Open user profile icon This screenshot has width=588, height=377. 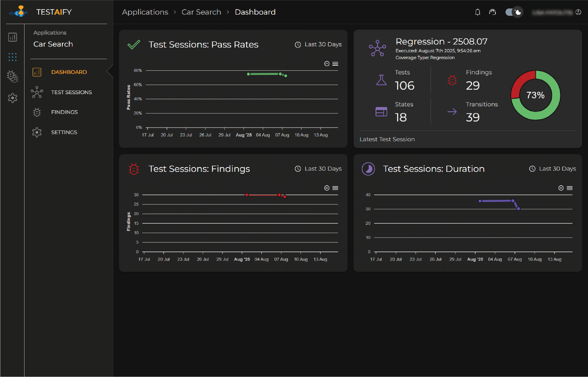pyautogui.click(x=578, y=12)
